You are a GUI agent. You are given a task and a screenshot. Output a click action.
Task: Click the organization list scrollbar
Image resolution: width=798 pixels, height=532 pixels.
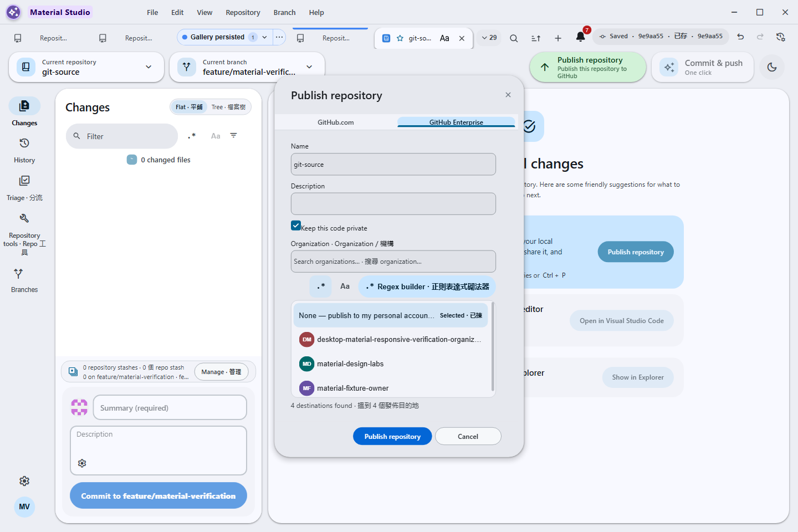click(x=493, y=346)
